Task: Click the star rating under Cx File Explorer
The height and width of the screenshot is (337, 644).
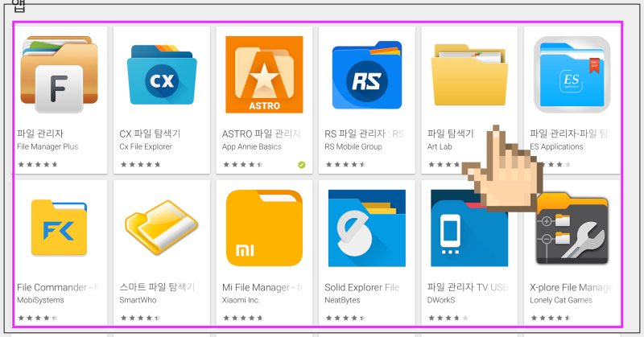Action: (140, 165)
